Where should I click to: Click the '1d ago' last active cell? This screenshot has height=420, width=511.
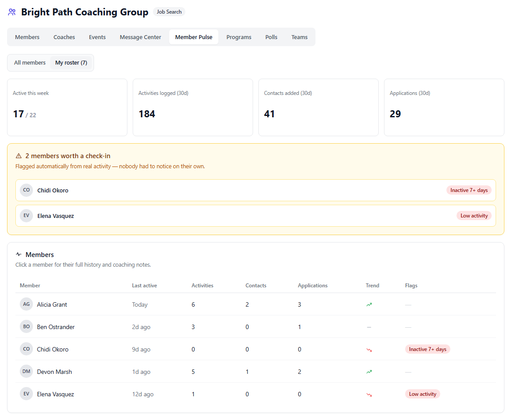coord(141,372)
